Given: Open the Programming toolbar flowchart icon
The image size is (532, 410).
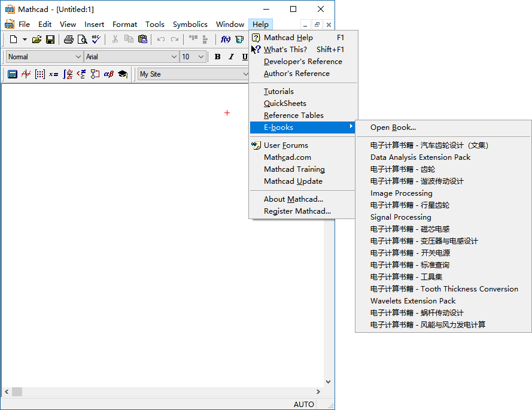Looking at the screenshot, I should click(x=95, y=74).
